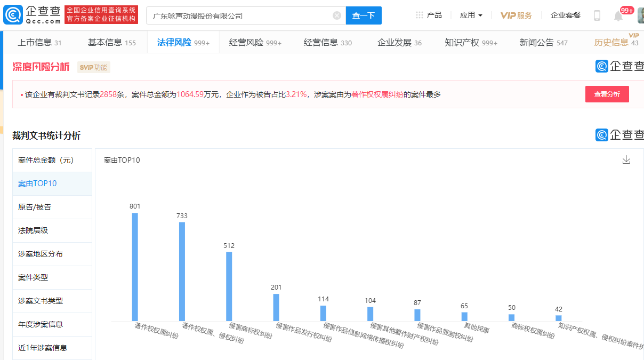Open 历史信息 VIP tab
This screenshot has height=360, width=644.
coord(616,43)
